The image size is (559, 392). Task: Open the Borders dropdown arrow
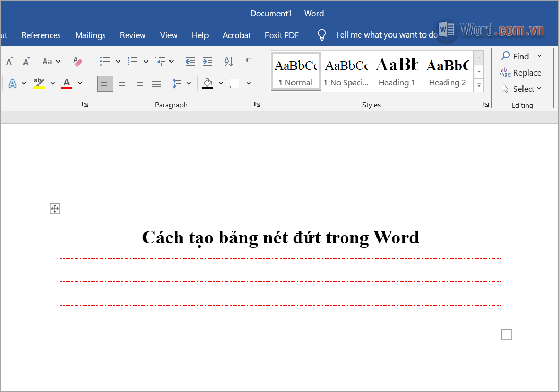click(x=248, y=83)
